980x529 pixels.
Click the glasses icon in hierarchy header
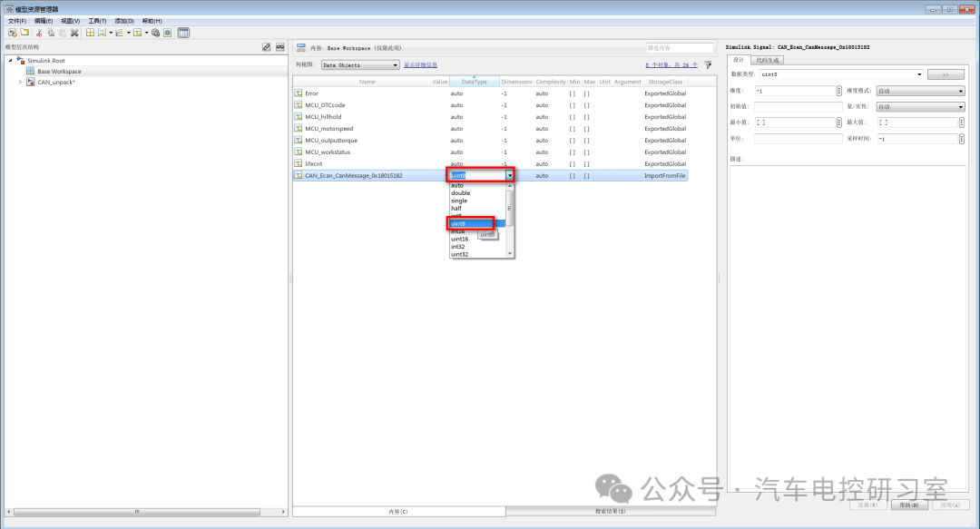click(280, 47)
